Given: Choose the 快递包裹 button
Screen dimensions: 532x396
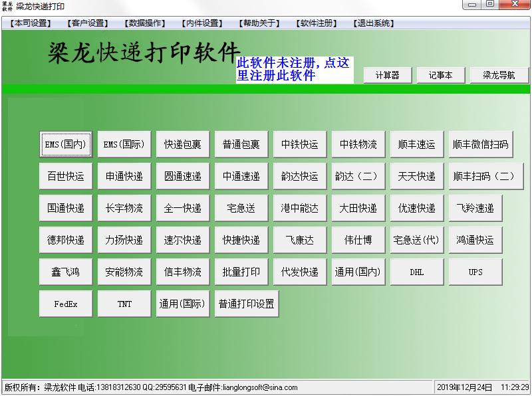Looking at the screenshot, I should 183,144.
